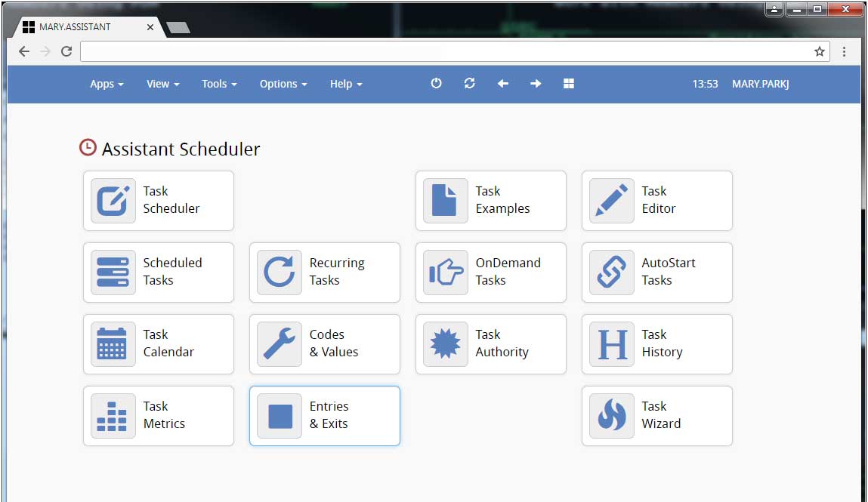
Task: Open the Help menu
Action: [x=346, y=84]
